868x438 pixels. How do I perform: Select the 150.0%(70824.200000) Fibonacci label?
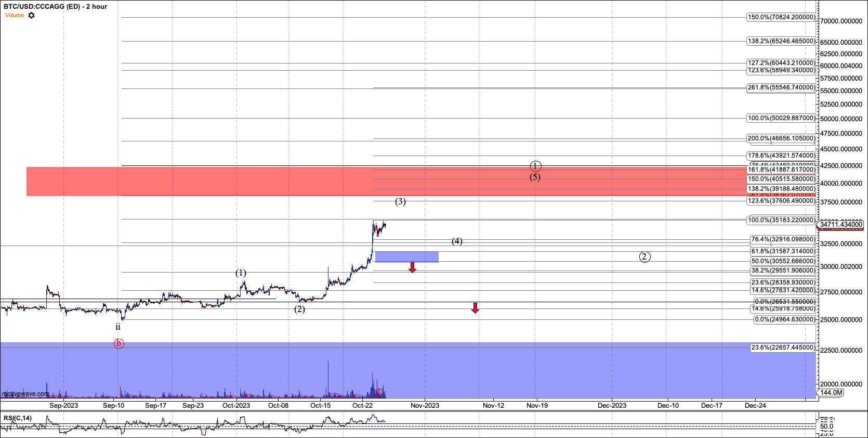pyautogui.click(x=781, y=17)
